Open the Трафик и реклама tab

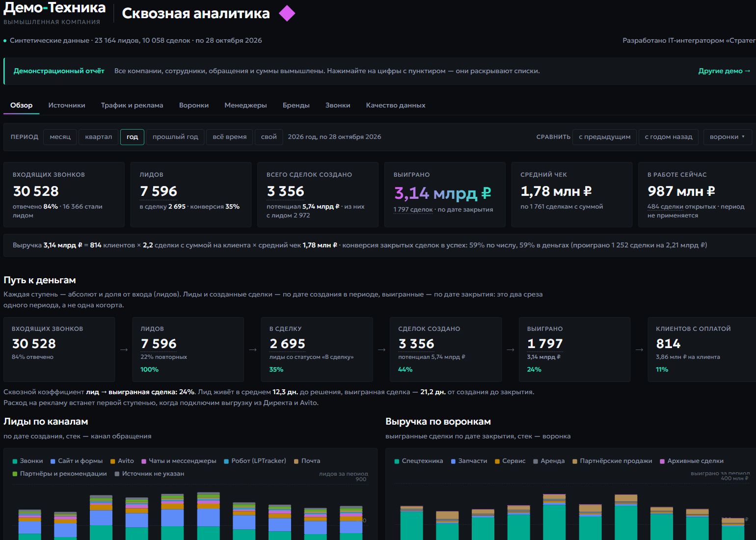(132, 105)
